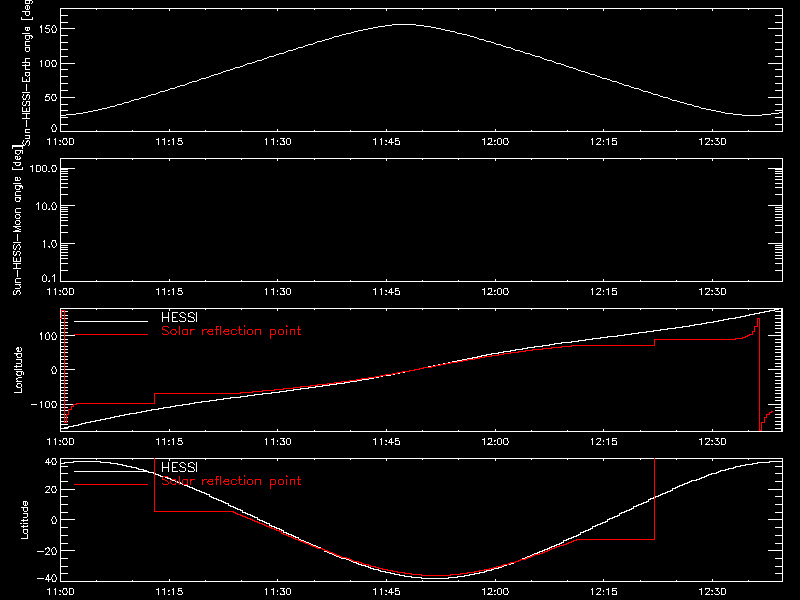This screenshot has width=800, height=600.
Task: Click the 1.0 tick on Moon angle axis
Action: 49,244
